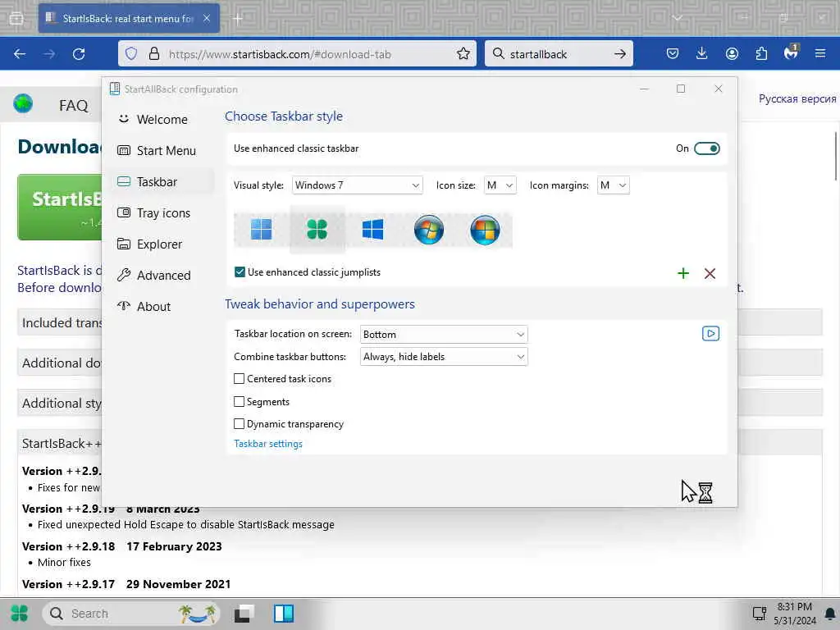Click the tracking protection shield icon
This screenshot has height=630, width=840.
(131, 53)
